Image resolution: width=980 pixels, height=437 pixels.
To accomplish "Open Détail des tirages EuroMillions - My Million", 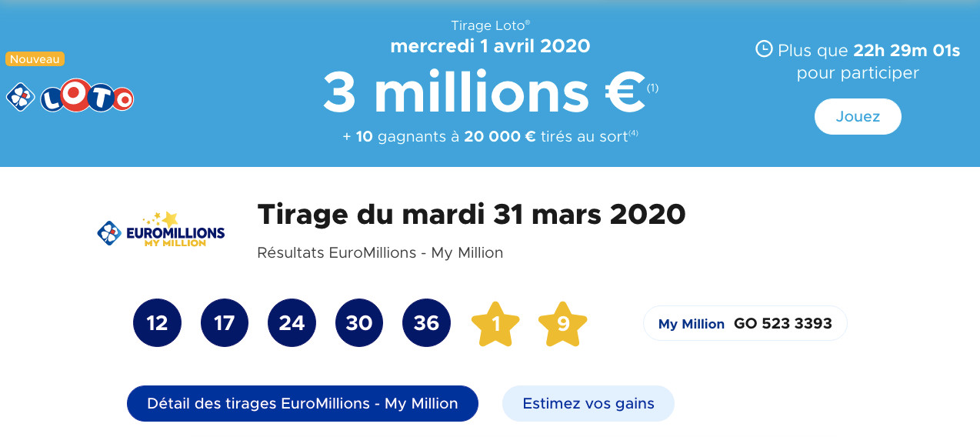I will click(302, 403).
